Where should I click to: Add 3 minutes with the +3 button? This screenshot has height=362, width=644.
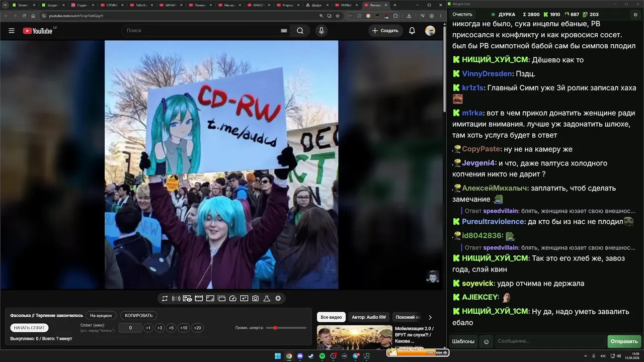pos(159,328)
